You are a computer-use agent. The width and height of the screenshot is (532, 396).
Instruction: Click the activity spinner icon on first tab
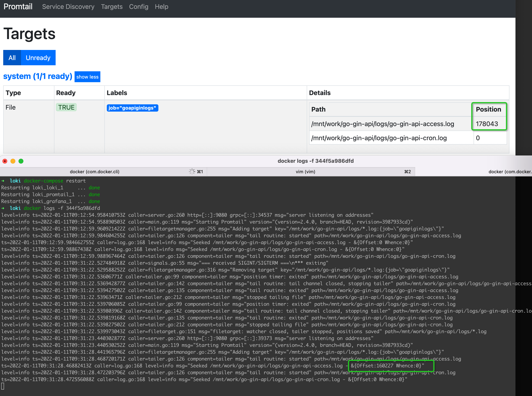pyautogui.click(x=192, y=171)
